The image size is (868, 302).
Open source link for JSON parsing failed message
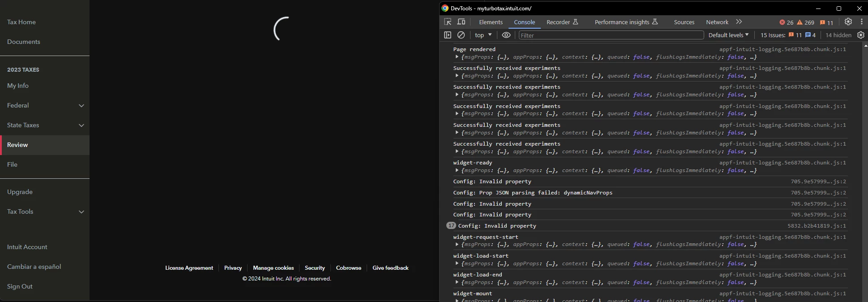point(818,193)
